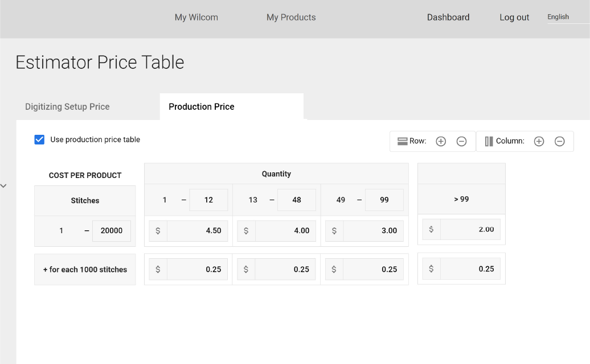Click Log out
Image resolution: width=590 pixels, height=364 pixels.
(514, 17)
